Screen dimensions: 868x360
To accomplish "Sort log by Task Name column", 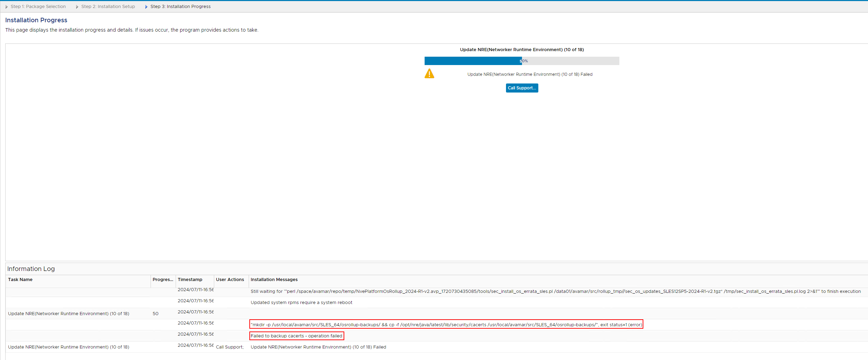I will click(20, 279).
